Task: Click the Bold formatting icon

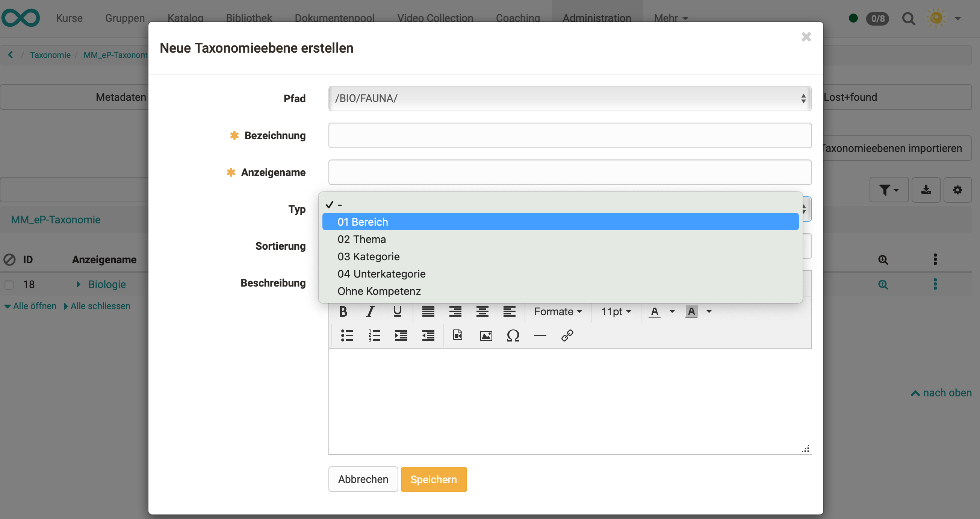Action: coord(343,311)
